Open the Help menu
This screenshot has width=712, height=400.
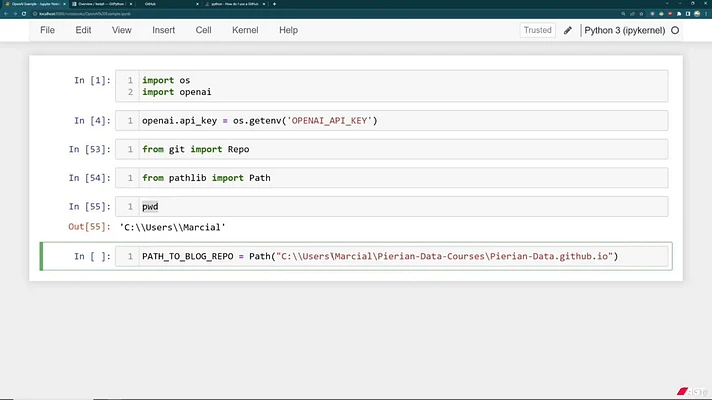tap(288, 30)
